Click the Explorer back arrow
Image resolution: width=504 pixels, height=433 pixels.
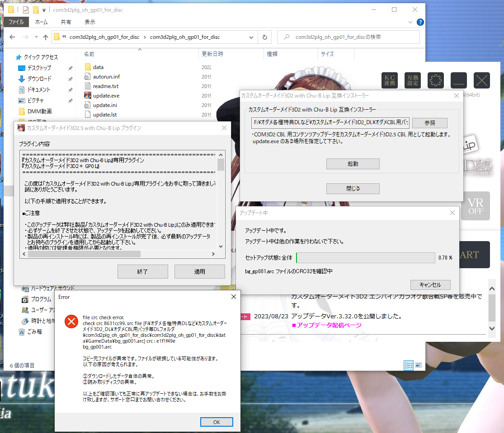(12, 37)
